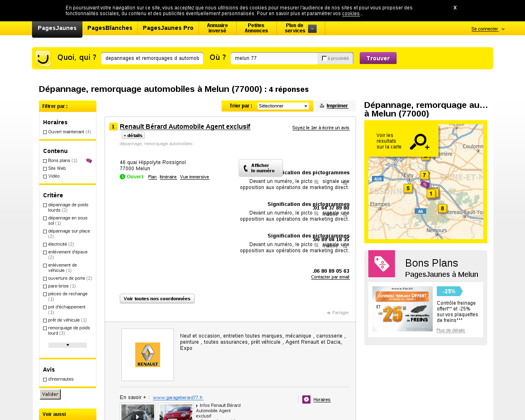Click the Valider filter button
The height and width of the screenshot is (420, 525).
(x=50, y=394)
